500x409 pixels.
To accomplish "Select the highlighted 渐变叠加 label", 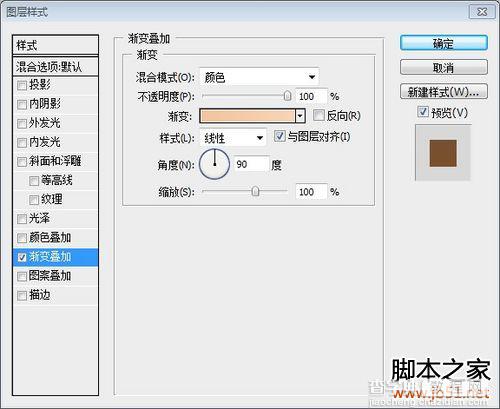I will click(50, 256).
